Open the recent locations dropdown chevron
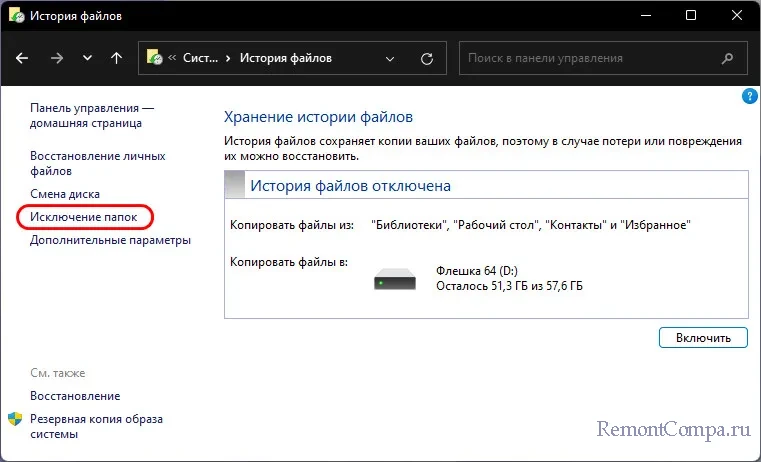This screenshot has height=462, width=761. [x=86, y=58]
